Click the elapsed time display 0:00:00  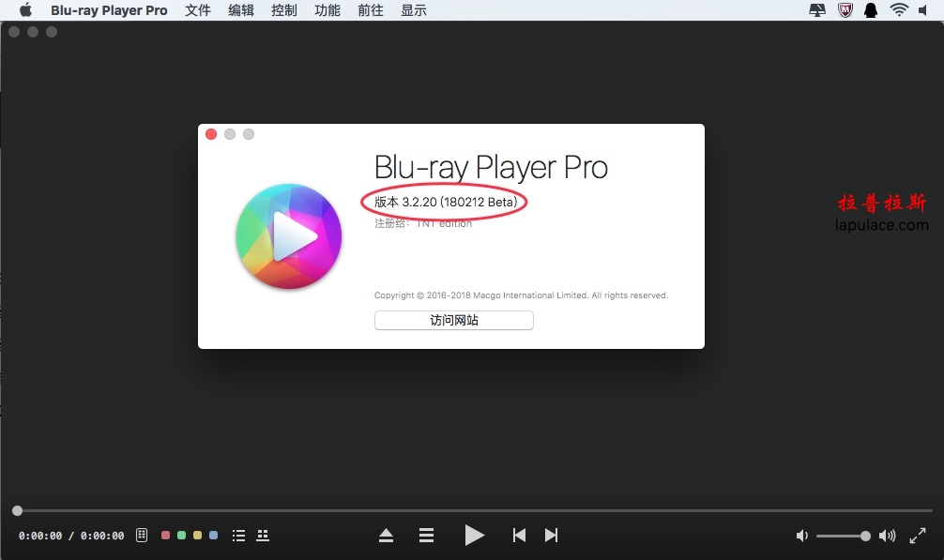click(x=40, y=536)
